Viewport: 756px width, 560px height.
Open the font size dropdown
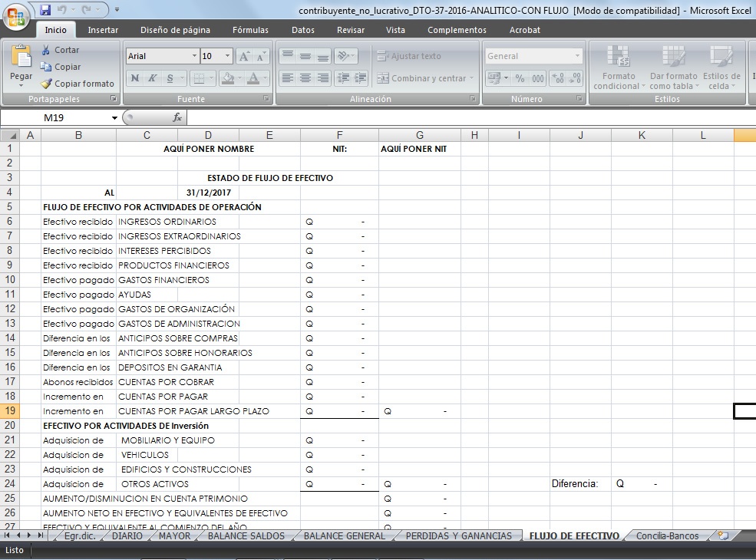(x=228, y=56)
